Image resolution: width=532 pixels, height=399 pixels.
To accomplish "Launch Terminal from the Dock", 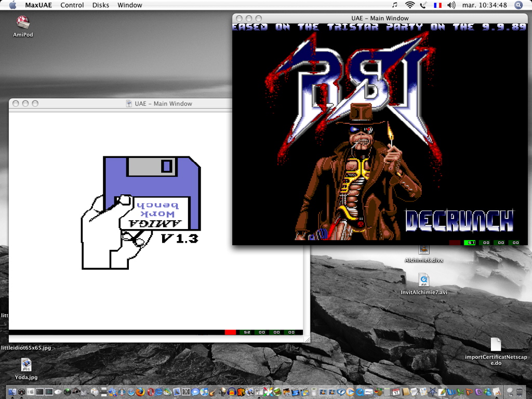I will click(x=39, y=392).
